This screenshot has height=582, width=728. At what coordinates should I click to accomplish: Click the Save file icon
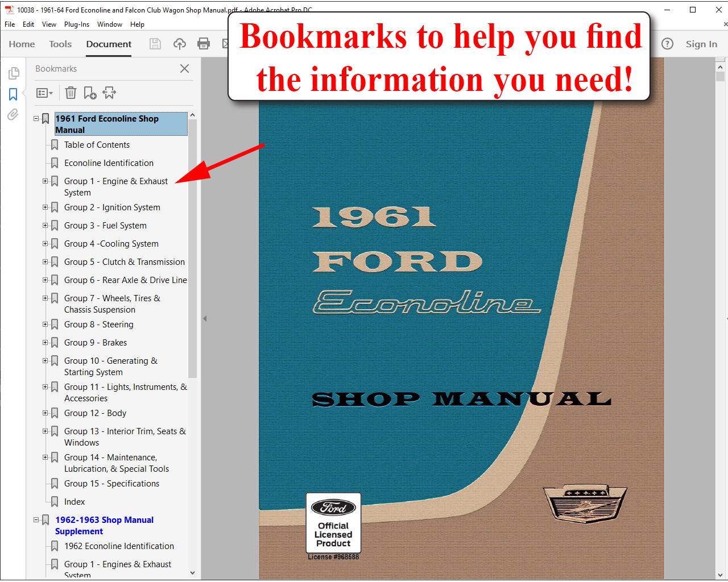[155, 44]
